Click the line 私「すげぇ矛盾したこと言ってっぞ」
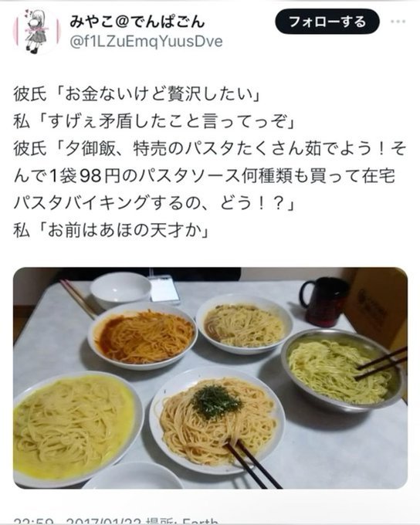 (154, 122)
